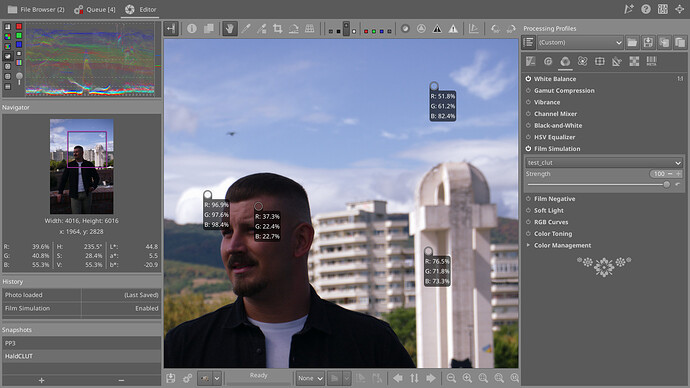This screenshot has width=690, height=388.
Task: Switch to the File Browser tab
Action: (x=36, y=9)
